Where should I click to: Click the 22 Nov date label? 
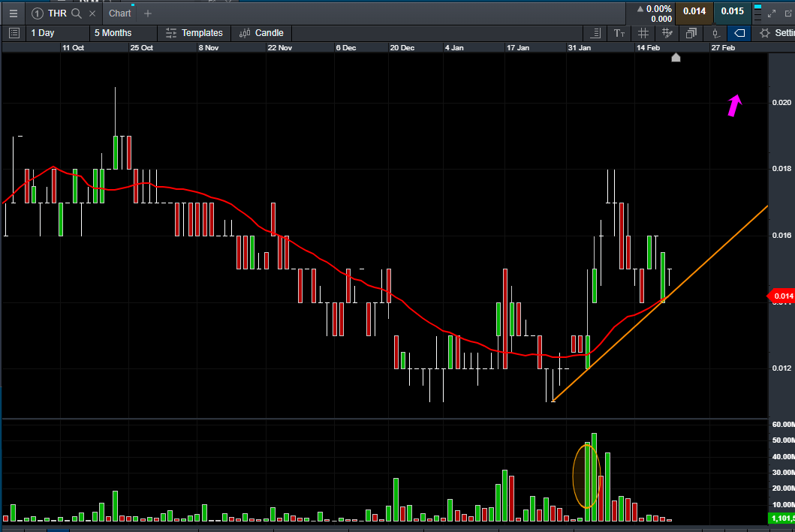(x=280, y=47)
